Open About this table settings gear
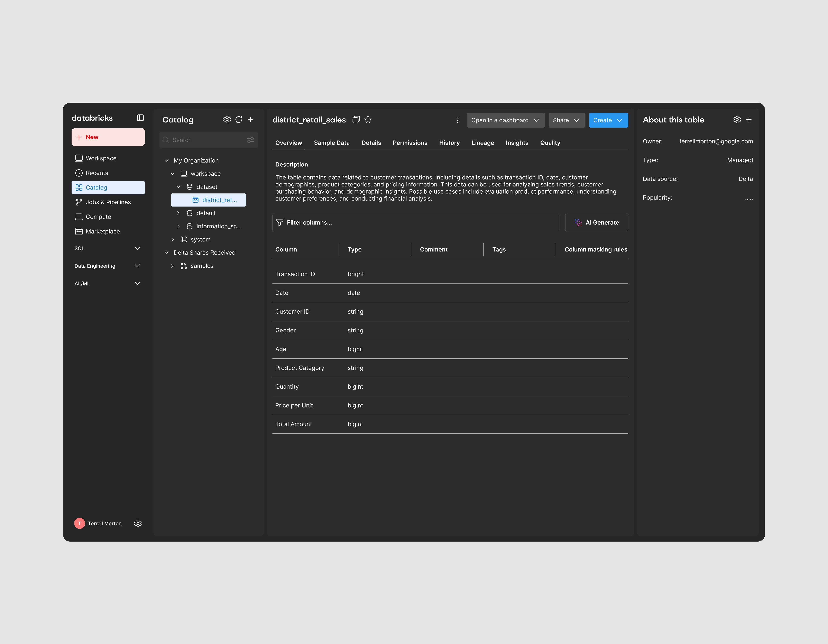Image resolution: width=828 pixels, height=644 pixels. tap(737, 119)
